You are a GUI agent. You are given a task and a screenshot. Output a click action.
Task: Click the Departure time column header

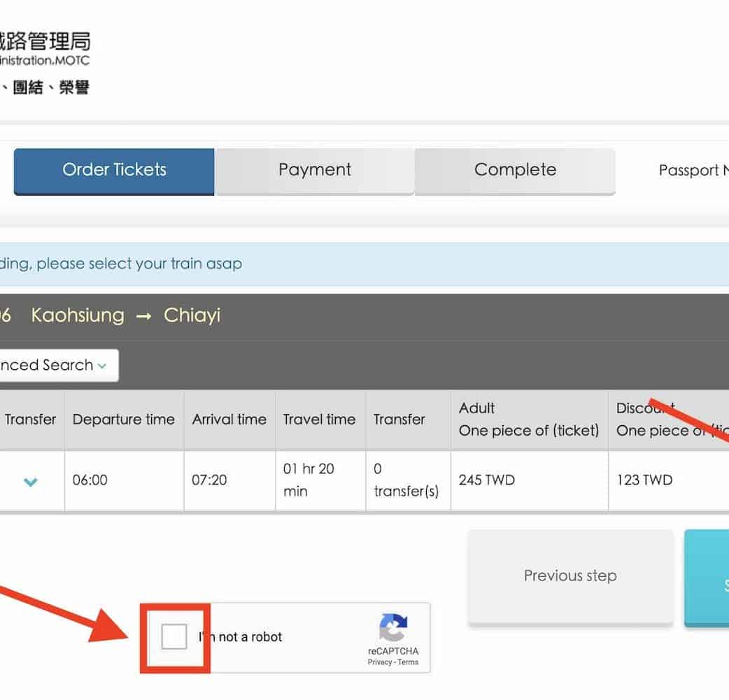(x=124, y=420)
